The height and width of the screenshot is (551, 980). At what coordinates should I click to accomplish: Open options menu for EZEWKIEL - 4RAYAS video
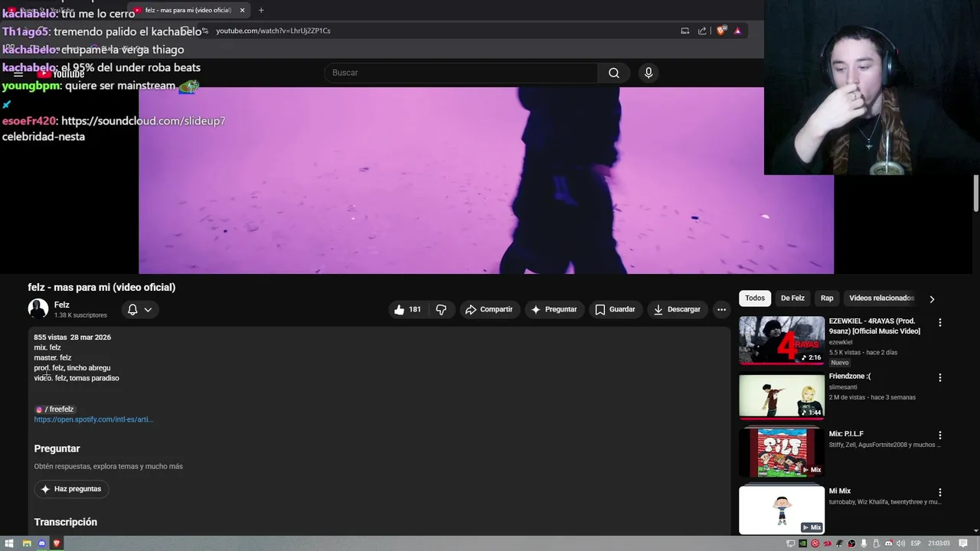tap(940, 322)
